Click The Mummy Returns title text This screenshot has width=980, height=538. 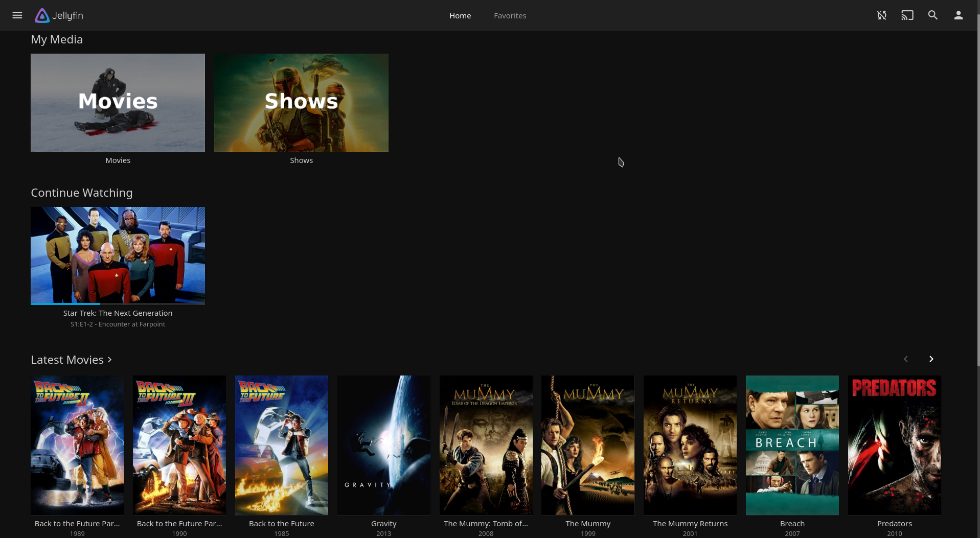click(x=690, y=524)
